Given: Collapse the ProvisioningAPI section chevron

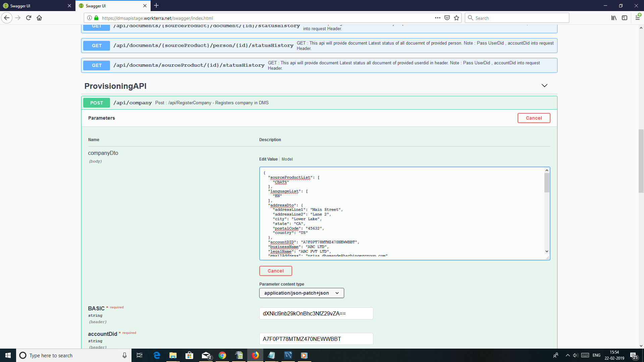Looking at the screenshot, I should pos(544,85).
